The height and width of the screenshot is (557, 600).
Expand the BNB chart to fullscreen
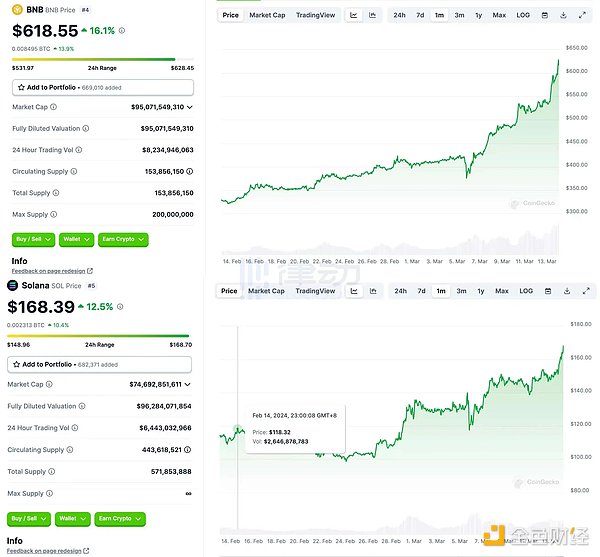[583, 15]
